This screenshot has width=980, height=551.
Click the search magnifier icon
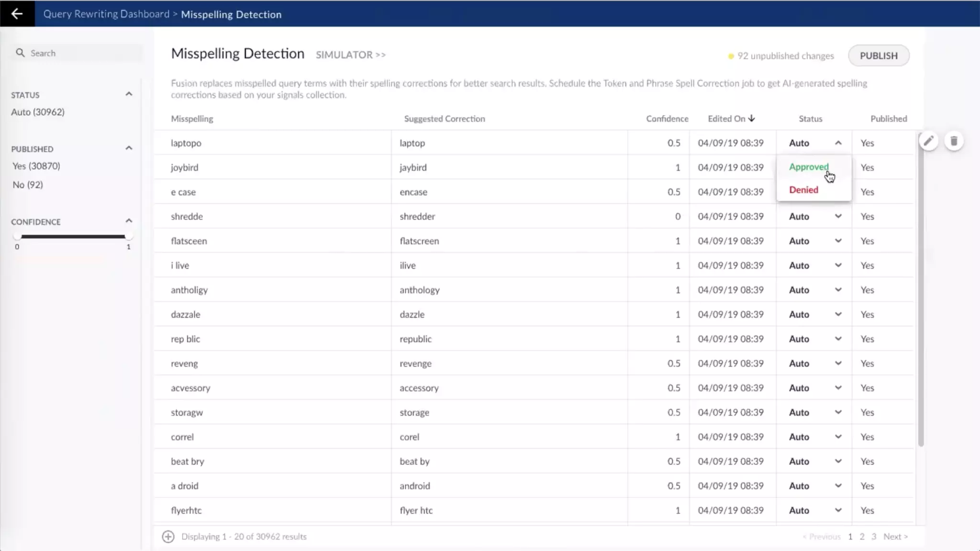[x=20, y=53]
